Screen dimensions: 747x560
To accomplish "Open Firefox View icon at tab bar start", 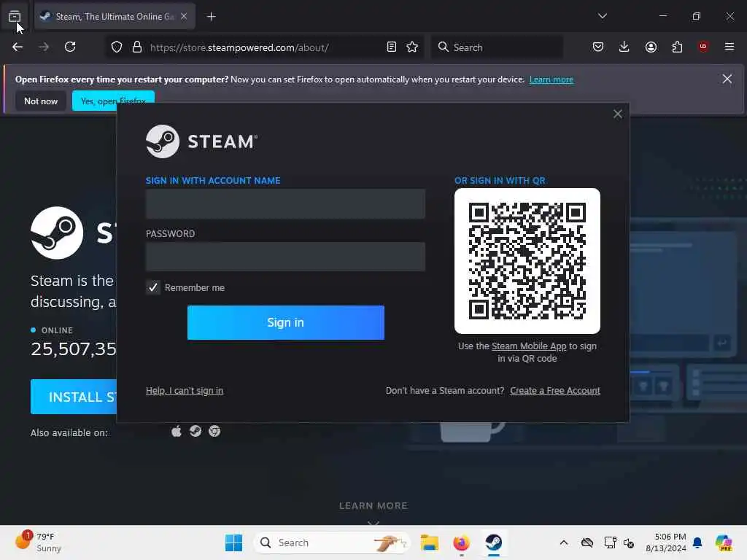I will (x=15, y=17).
